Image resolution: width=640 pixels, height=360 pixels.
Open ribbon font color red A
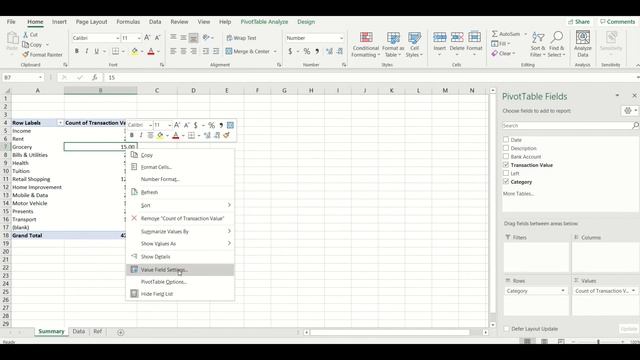point(151,51)
